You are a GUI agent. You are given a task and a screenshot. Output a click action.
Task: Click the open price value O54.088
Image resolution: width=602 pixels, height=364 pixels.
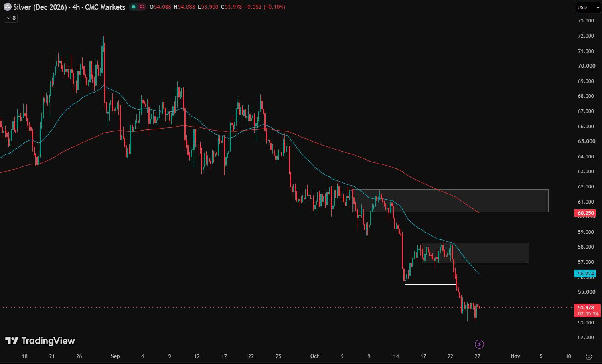tap(160, 7)
